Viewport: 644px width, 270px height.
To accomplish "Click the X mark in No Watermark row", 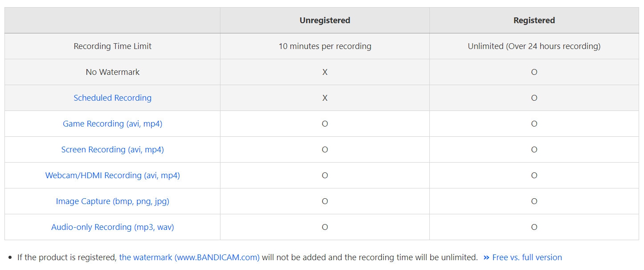I will coord(325,72).
